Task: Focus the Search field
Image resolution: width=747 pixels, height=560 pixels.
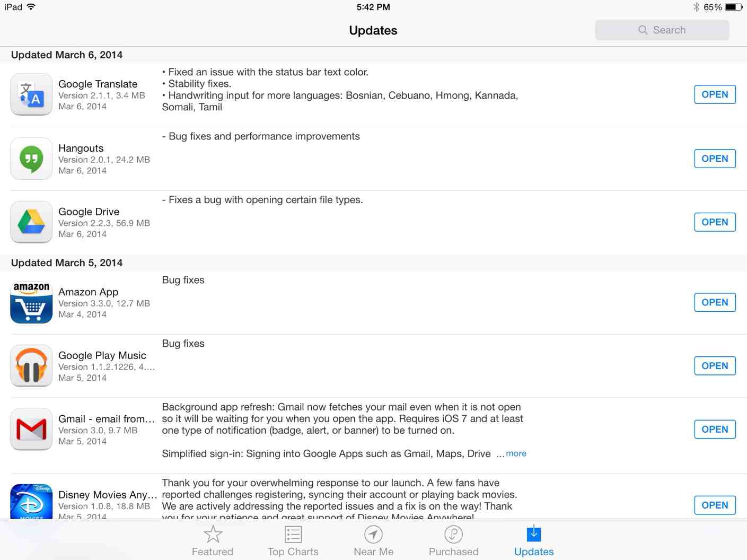Action: pyautogui.click(x=662, y=30)
